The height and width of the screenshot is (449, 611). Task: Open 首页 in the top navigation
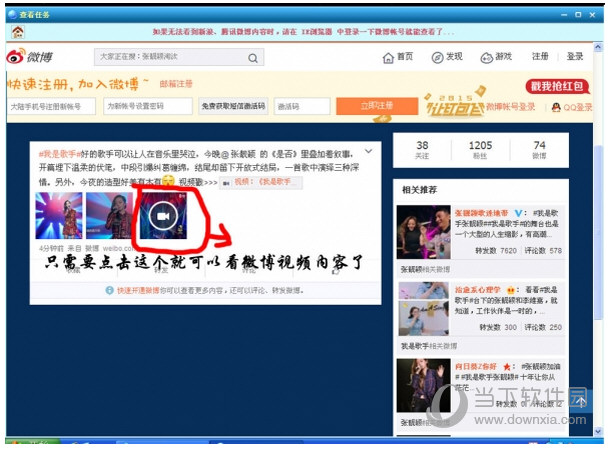coord(397,57)
